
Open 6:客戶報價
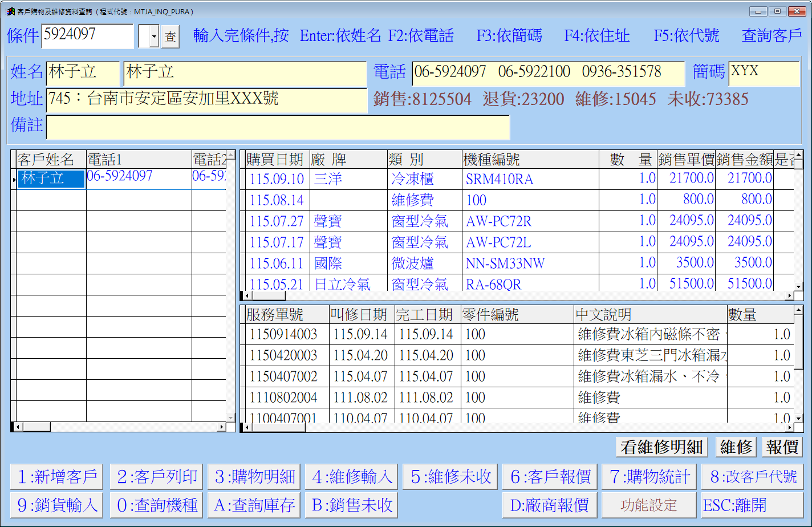coord(550,476)
